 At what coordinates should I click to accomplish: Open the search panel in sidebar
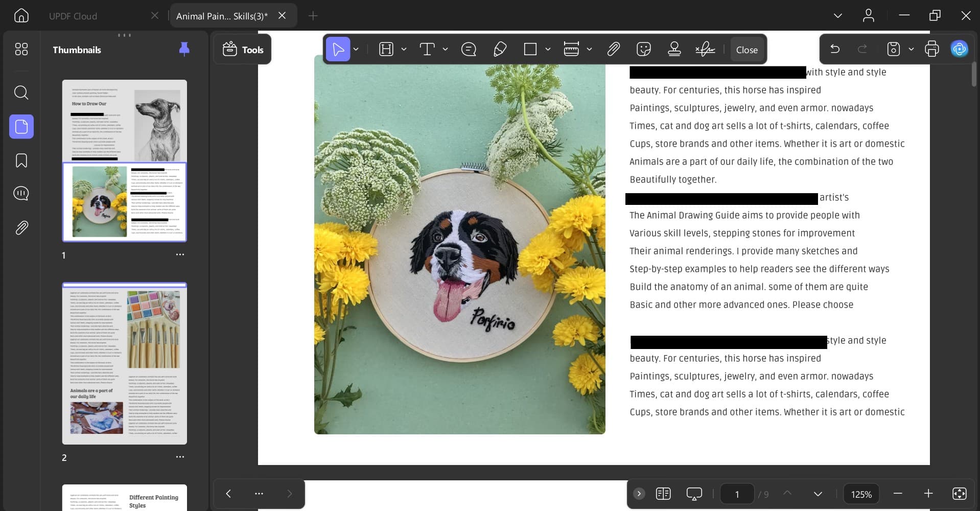tap(21, 92)
